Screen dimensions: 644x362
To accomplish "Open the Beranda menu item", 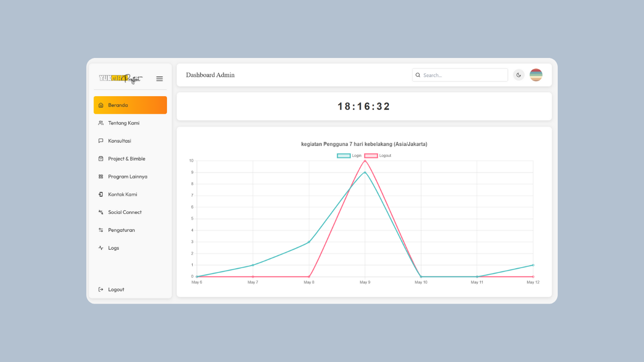I will tap(130, 105).
